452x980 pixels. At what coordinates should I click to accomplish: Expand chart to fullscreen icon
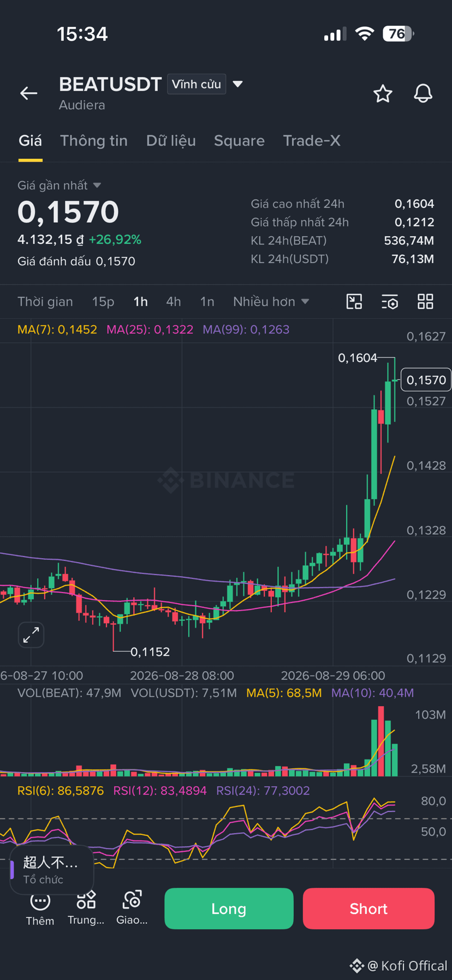tap(31, 635)
